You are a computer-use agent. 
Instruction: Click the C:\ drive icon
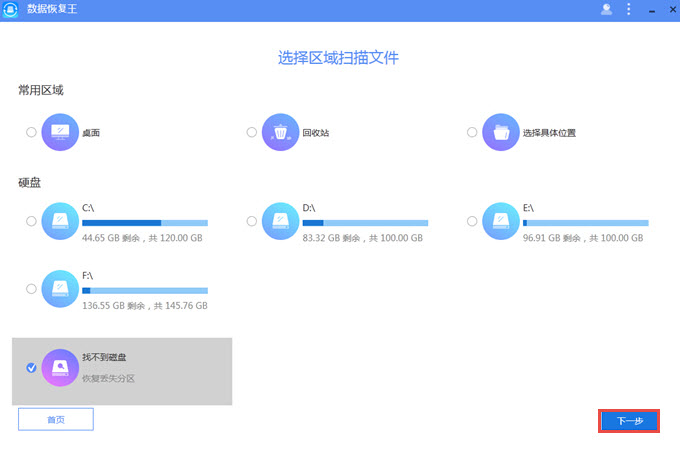60,221
